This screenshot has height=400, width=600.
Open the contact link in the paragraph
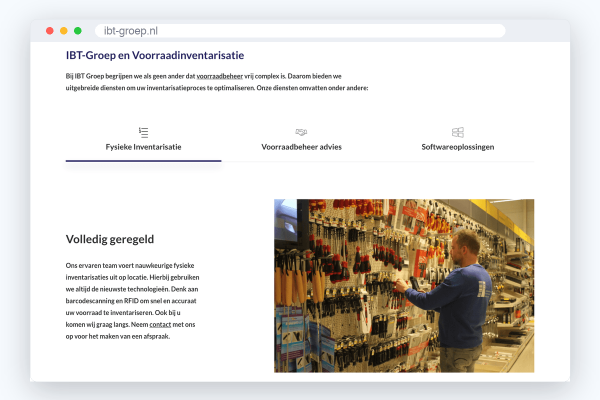(160, 325)
